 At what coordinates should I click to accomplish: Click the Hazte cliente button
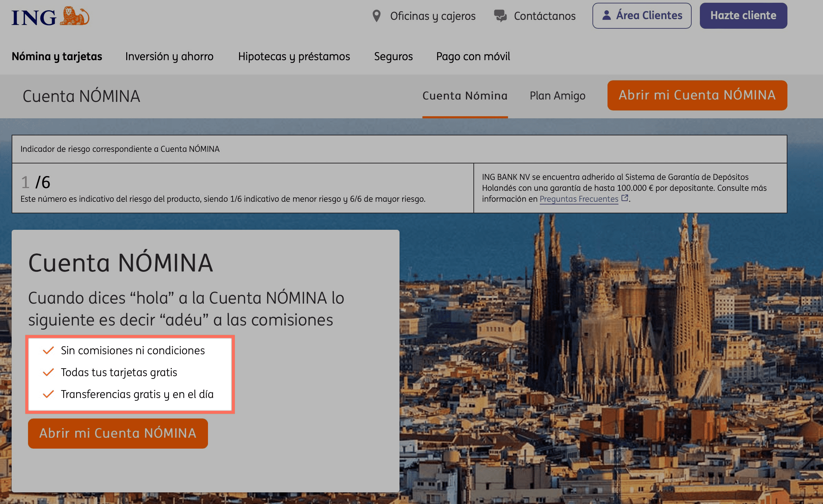coord(743,16)
